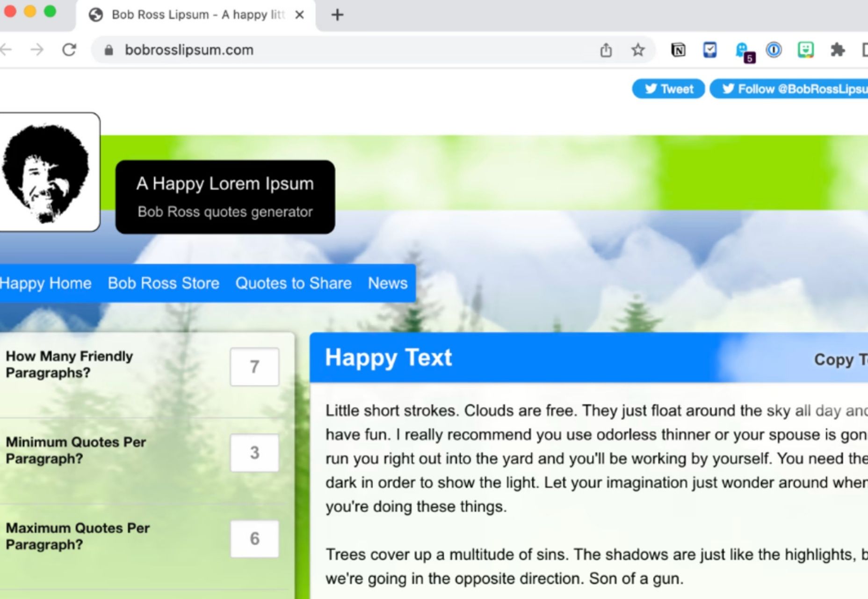
Task: Click the Bob Ross portrait logo
Action: tap(49, 172)
